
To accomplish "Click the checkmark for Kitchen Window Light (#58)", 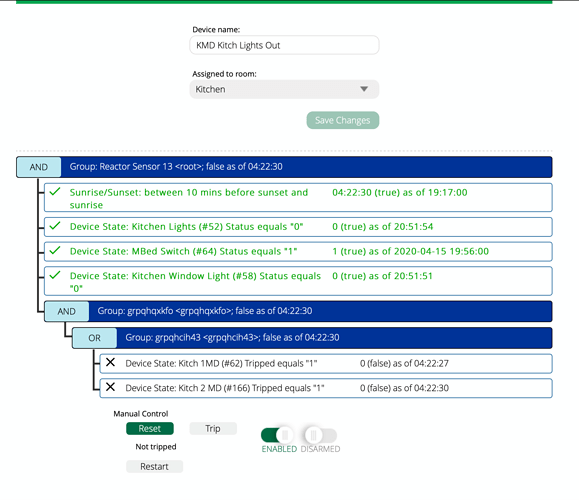I will [55, 275].
